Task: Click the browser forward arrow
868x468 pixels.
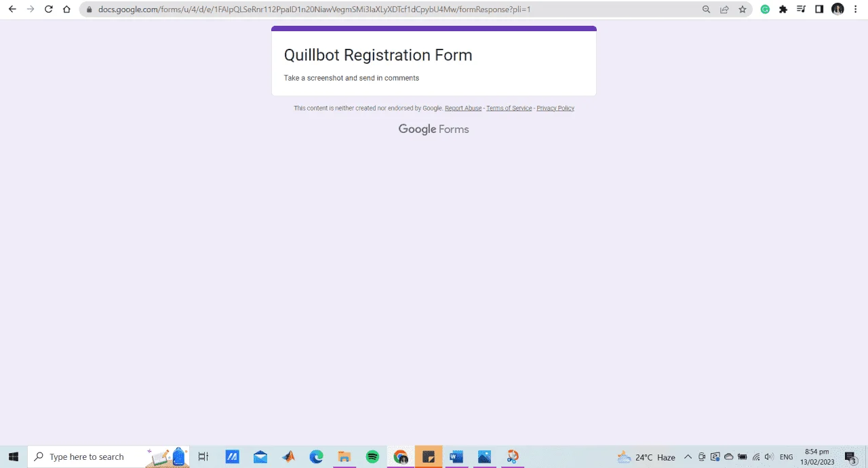Action: coord(30,9)
